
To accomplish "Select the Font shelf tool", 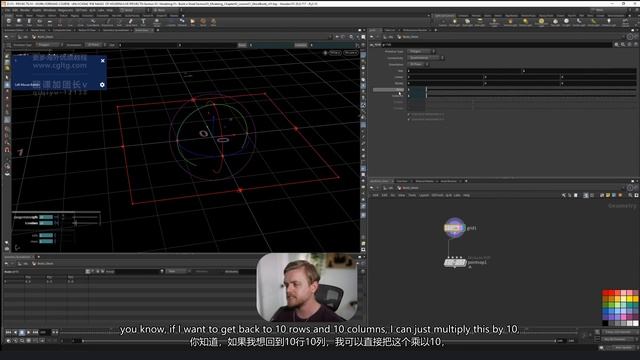I will [143, 22].
